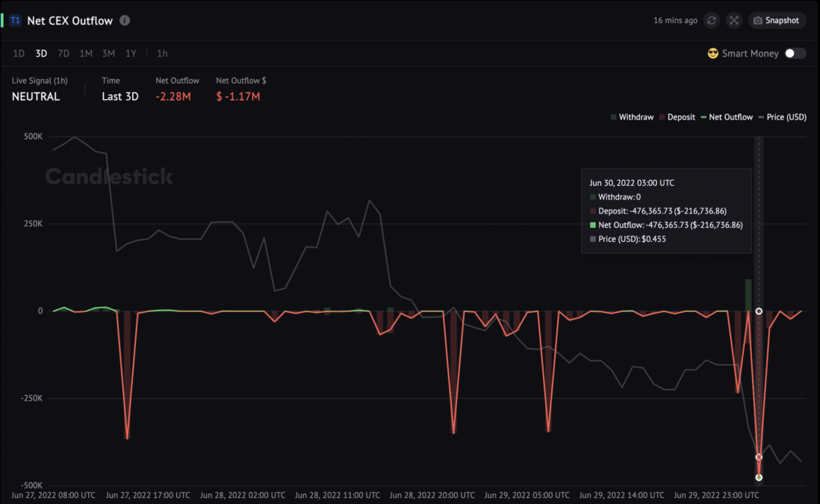Viewport: 820px width, 504px height.
Task: Click the Net CEX Outflow title
Action: [x=69, y=21]
